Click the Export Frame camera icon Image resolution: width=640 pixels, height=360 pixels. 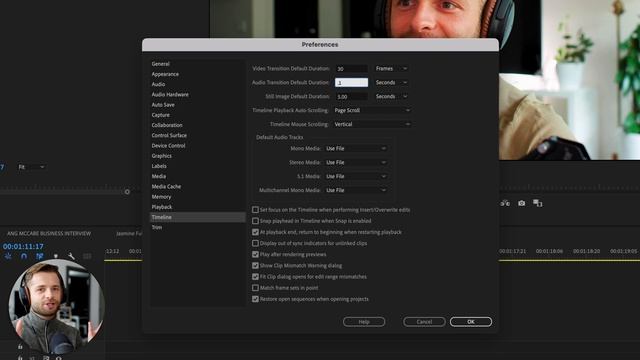(x=522, y=203)
